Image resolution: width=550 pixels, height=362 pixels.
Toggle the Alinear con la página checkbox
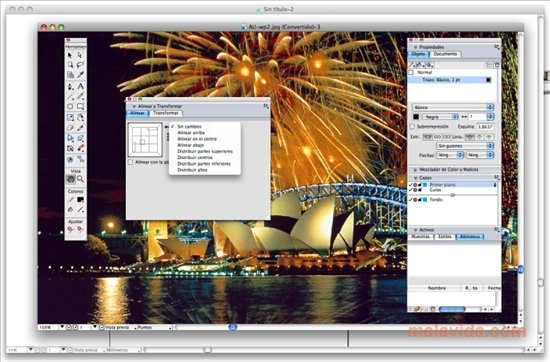pyautogui.click(x=130, y=162)
